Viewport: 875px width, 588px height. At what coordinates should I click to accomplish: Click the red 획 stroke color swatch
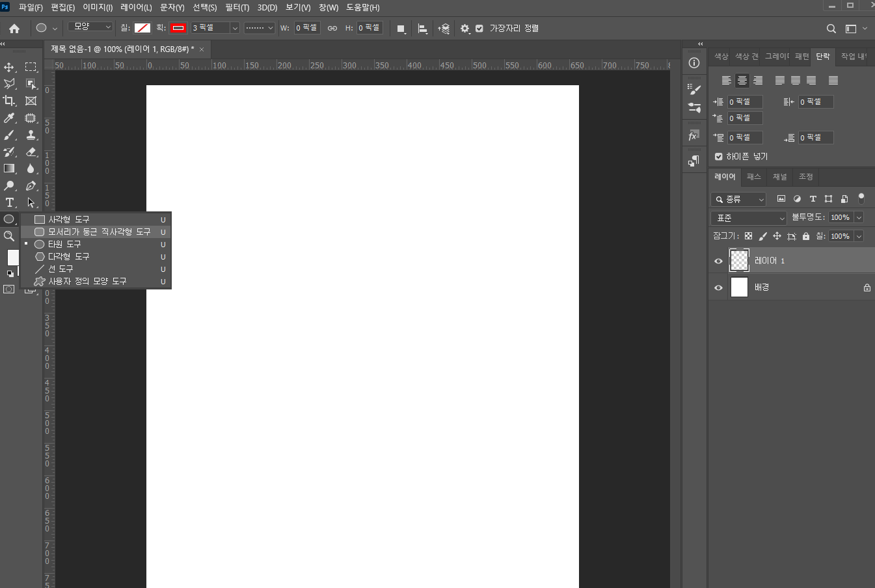point(178,28)
